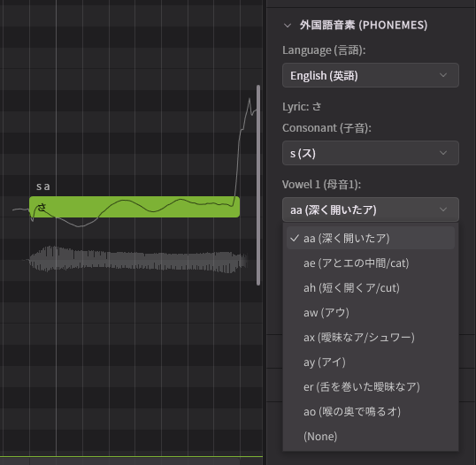Click the 's a' phoneme label above the note
The height and width of the screenshot is (465, 476).
[43, 187]
